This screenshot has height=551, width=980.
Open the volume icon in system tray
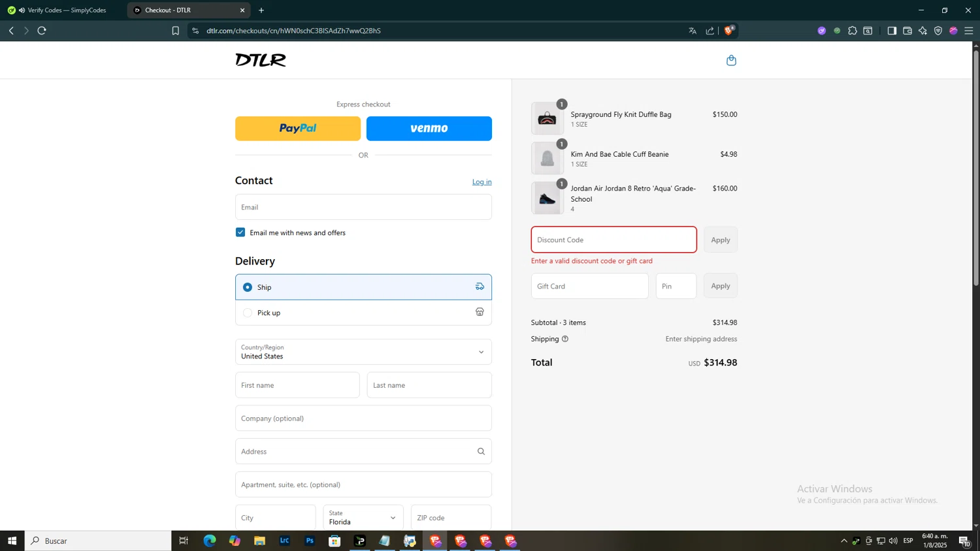[x=893, y=541]
